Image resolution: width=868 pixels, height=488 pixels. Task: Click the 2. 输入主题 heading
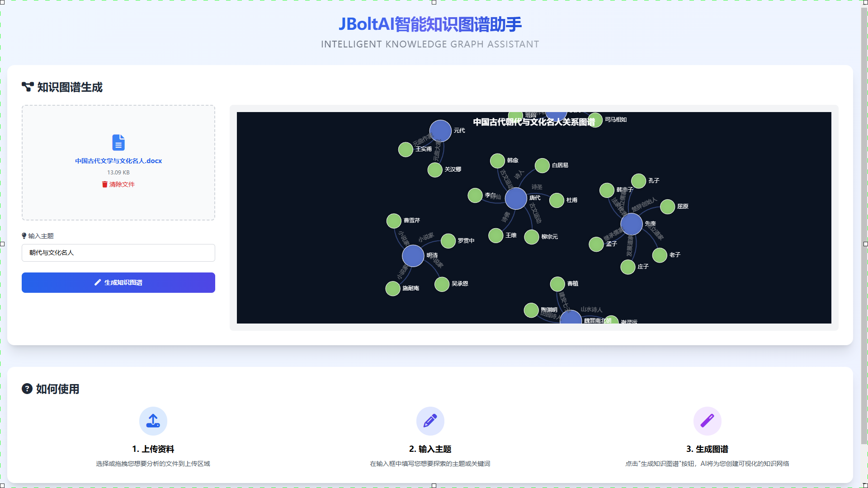430,449
